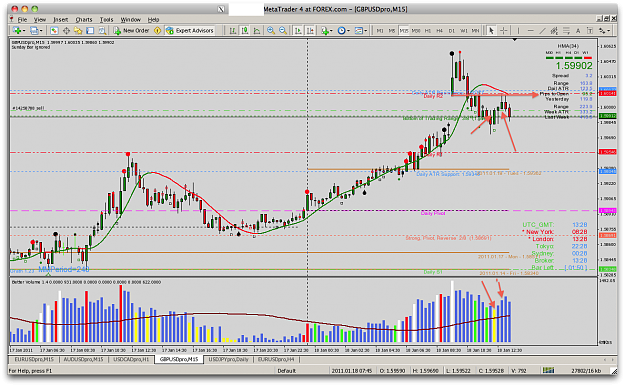
Task: Click the connection status bars icon
Action: tap(548, 371)
